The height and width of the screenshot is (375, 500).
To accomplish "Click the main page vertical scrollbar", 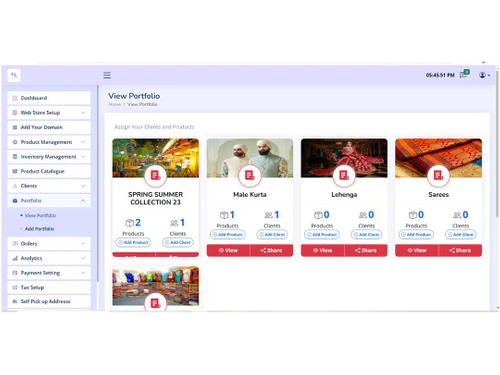I will (497, 143).
